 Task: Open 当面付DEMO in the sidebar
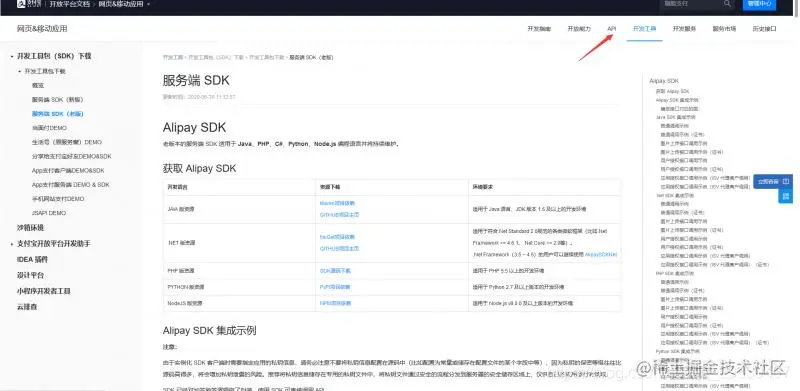[49, 128]
